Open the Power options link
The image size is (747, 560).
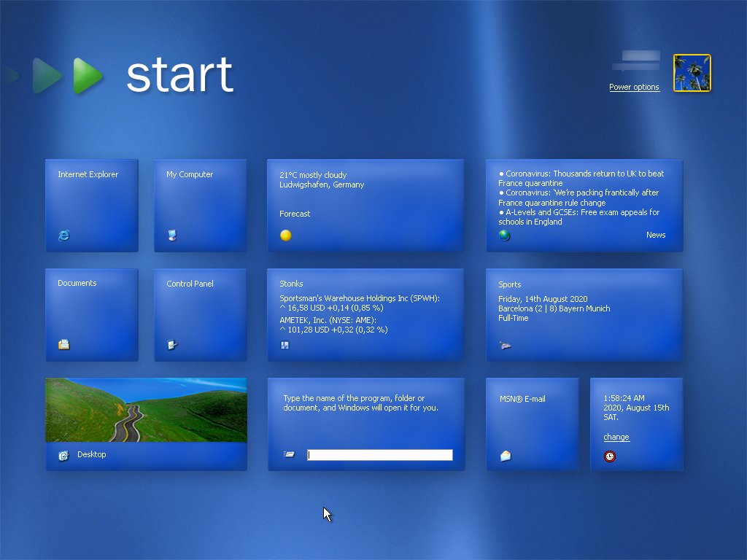634,87
